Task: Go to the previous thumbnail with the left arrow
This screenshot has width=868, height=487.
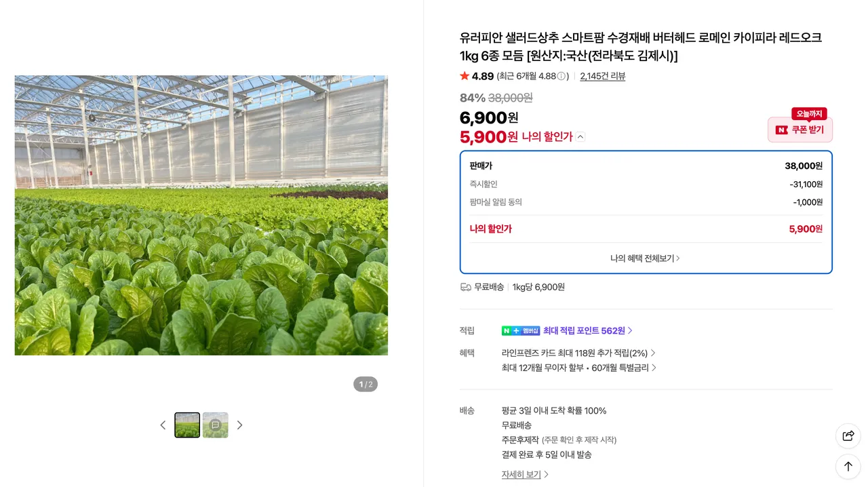Action: coord(163,425)
